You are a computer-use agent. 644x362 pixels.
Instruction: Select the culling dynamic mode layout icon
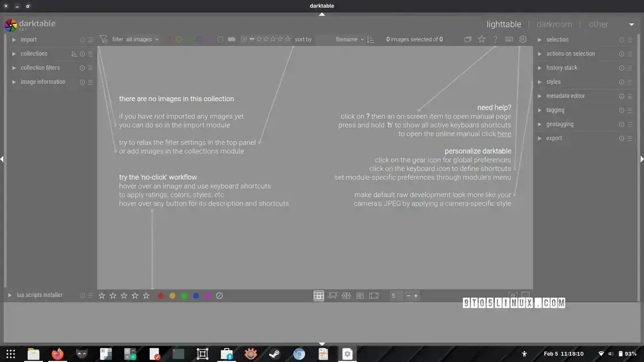360,295
